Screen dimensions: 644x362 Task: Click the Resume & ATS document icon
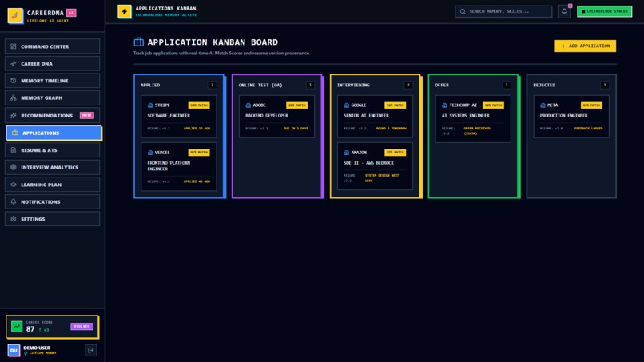(x=13, y=150)
